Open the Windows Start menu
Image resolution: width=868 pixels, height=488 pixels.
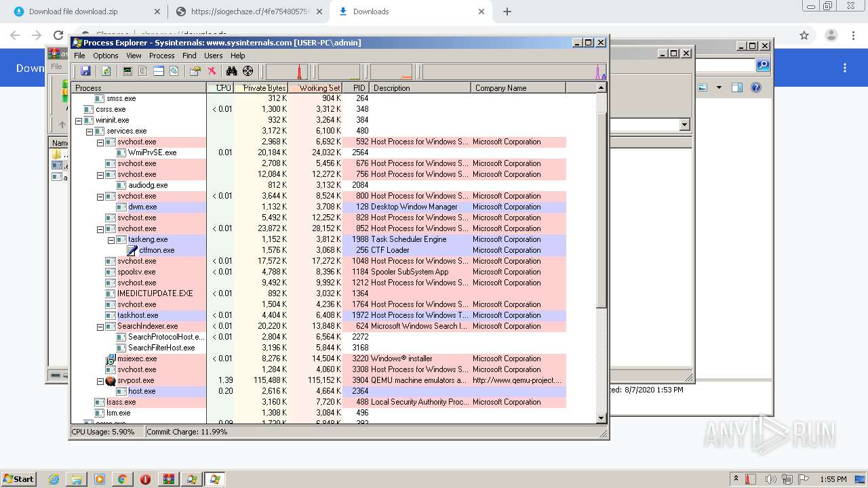point(18,479)
